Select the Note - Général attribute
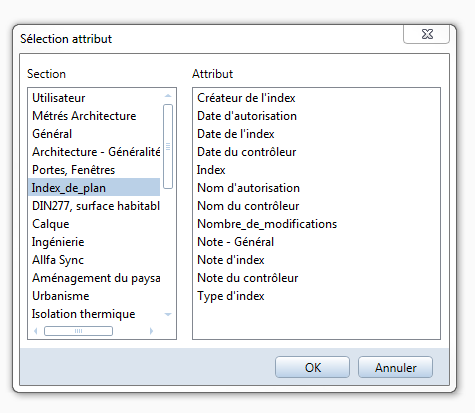Image resolution: width=475 pixels, height=413 pixels. 236,242
